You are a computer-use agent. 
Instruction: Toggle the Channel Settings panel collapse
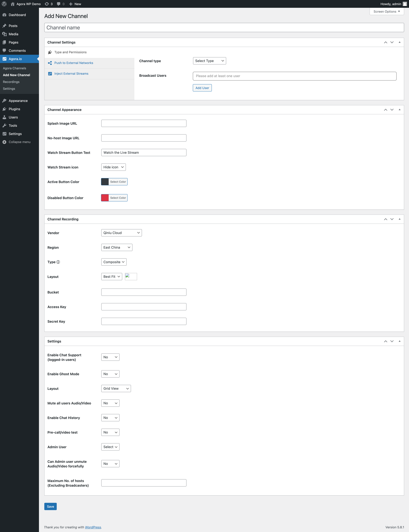coord(400,42)
